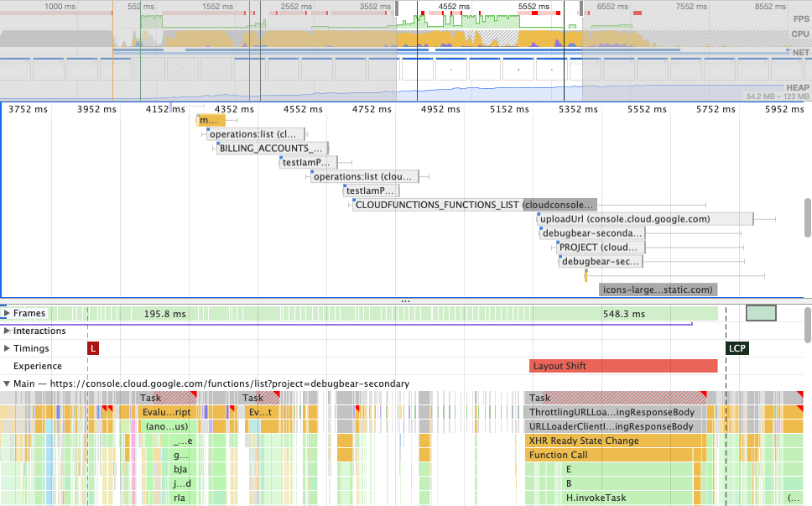812x506 pixels.
Task: Click the right overview selection handle
Action: point(581,8)
